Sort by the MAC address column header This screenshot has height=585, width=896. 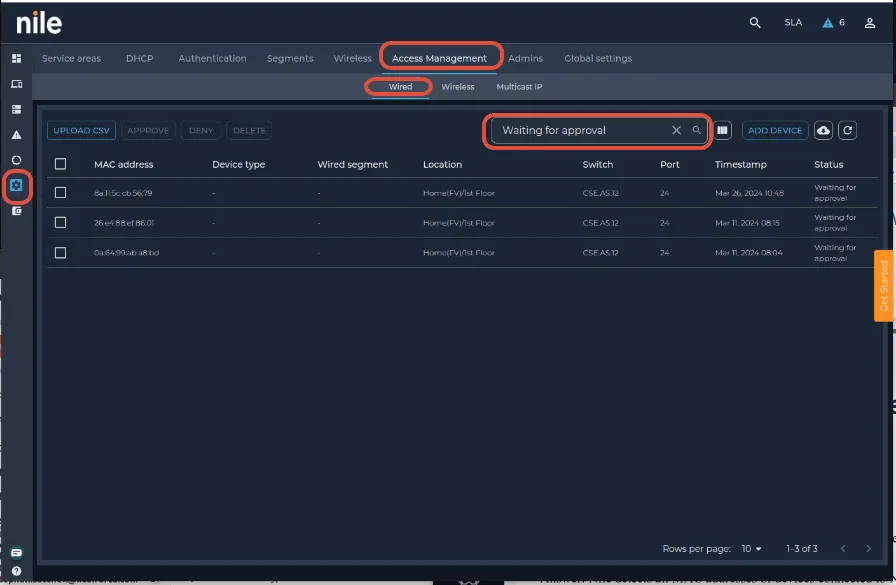(123, 165)
